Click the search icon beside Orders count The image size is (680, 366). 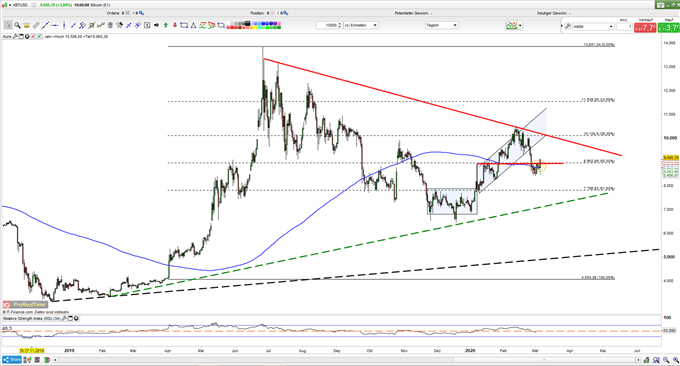point(141,13)
